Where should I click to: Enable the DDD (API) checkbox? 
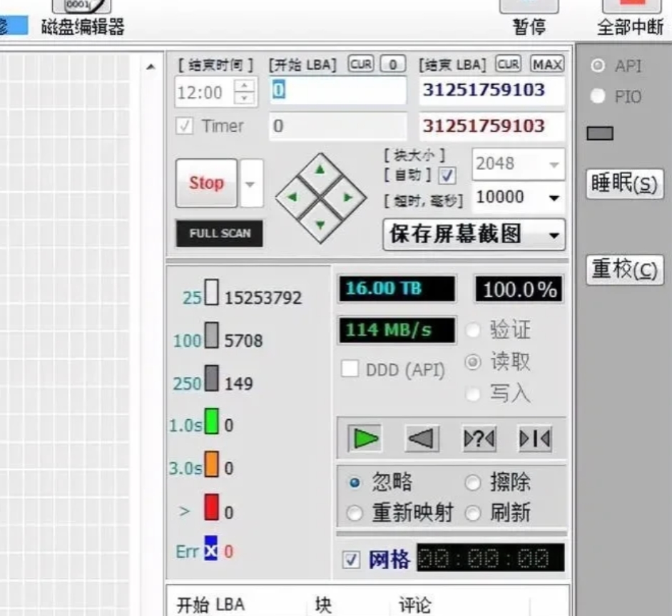click(x=350, y=369)
